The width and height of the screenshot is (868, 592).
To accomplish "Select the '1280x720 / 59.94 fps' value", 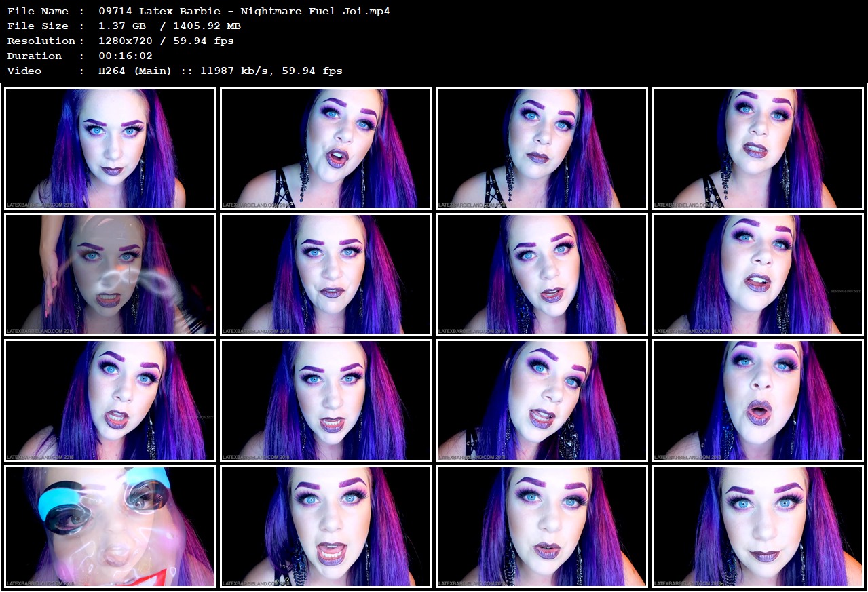I will 166,41.
